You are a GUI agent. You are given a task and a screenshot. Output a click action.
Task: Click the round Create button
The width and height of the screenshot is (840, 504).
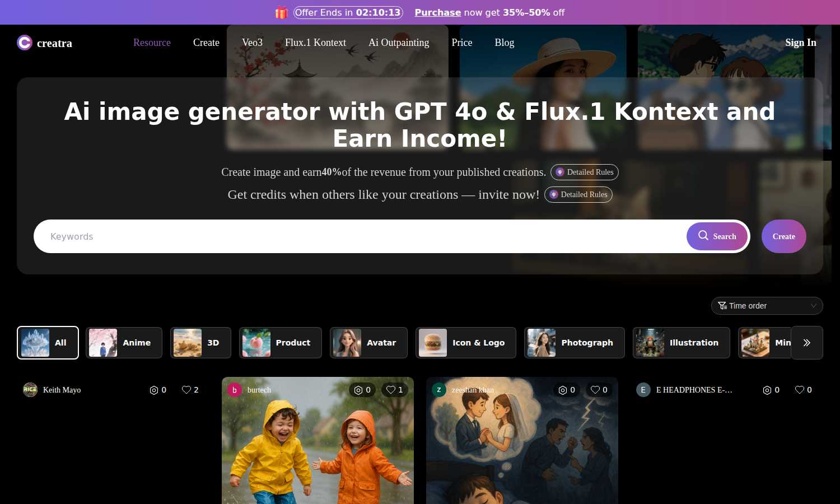pyautogui.click(x=784, y=236)
